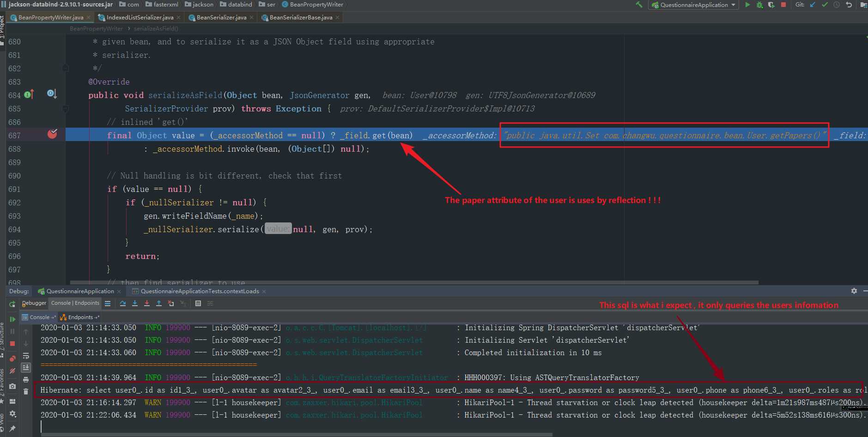868x437 pixels.
Task: Click the green Run button in top toolbar
Action: point(747,5)
